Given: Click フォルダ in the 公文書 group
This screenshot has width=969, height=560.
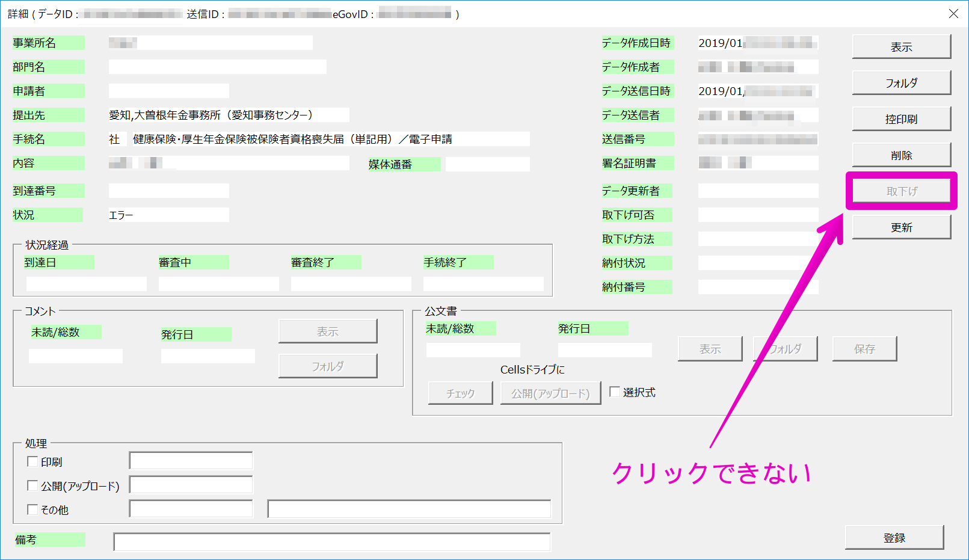Looking at the screenshot, I should (786, 349).
